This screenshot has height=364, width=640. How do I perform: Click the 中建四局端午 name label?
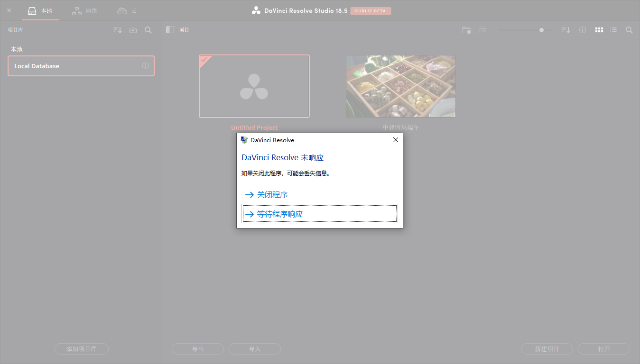401,128
